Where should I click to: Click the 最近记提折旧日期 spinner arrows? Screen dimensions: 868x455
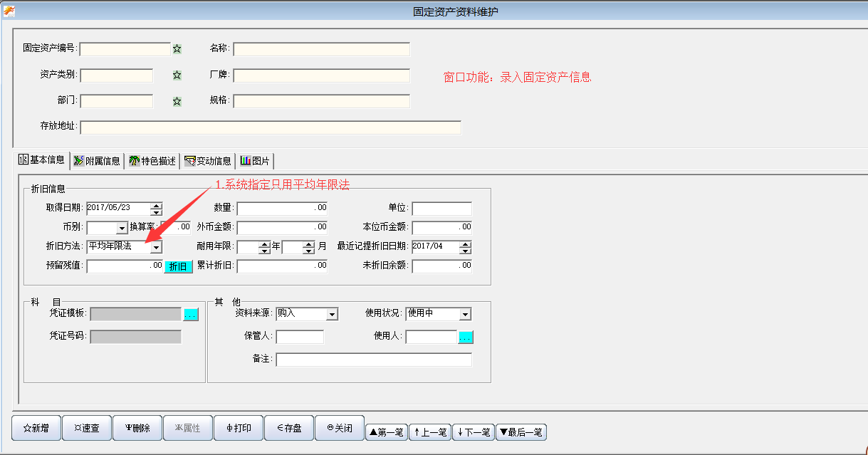pyautogui.click(x=465, y=247)
